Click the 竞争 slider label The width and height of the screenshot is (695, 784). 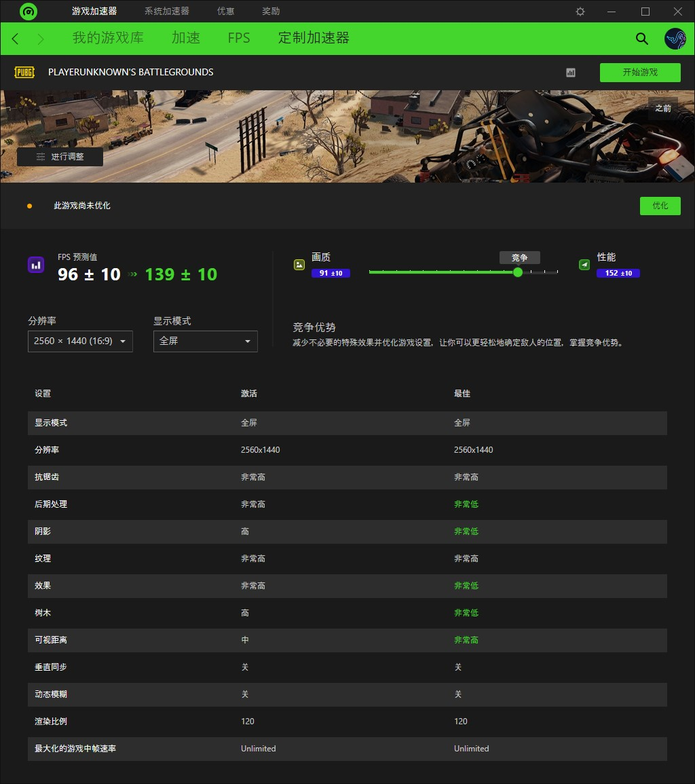(519, 257)
